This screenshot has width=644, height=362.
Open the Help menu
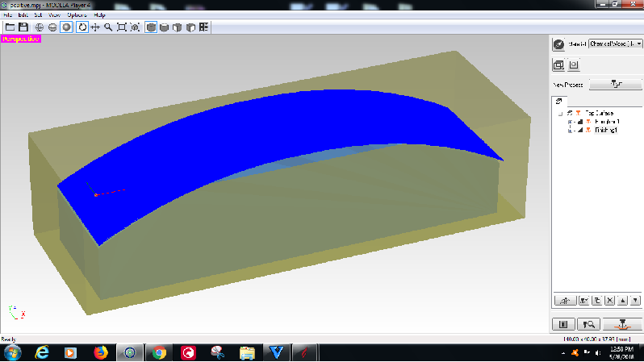click(99, 15)
